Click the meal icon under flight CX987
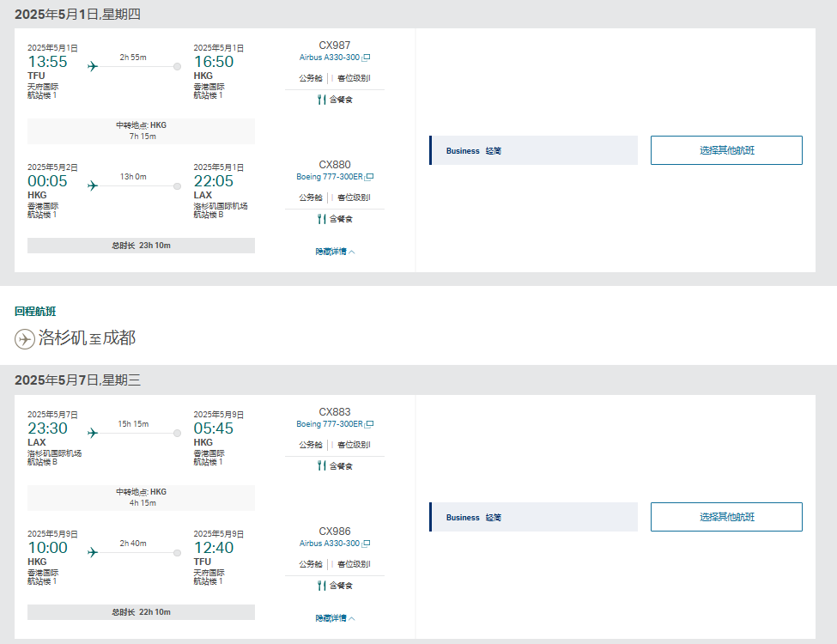837x644 pixels. (x=322, y=100)
